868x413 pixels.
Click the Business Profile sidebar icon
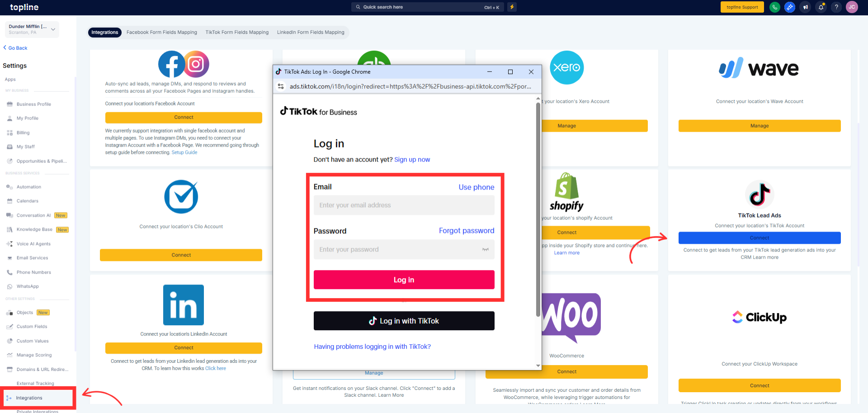coord(9,104)
